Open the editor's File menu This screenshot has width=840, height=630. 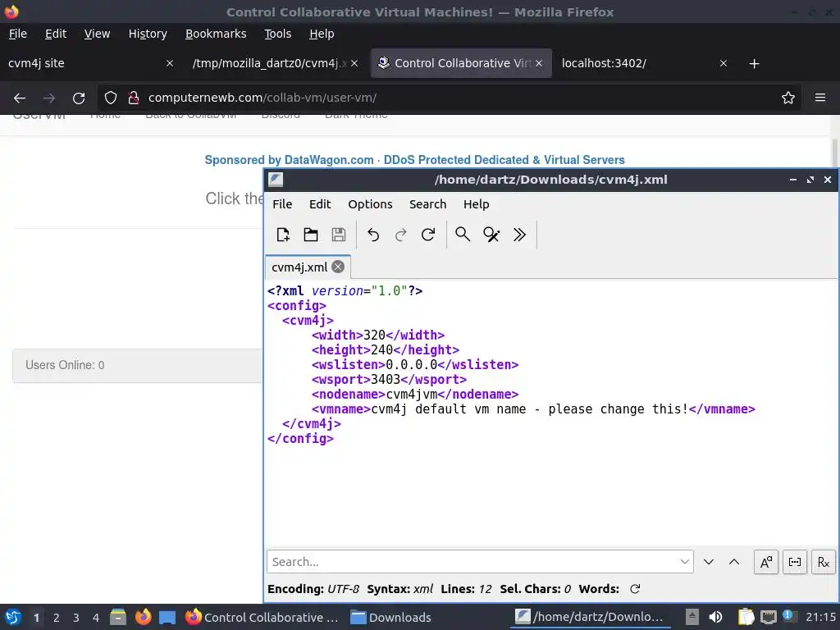tap(282, 204)
